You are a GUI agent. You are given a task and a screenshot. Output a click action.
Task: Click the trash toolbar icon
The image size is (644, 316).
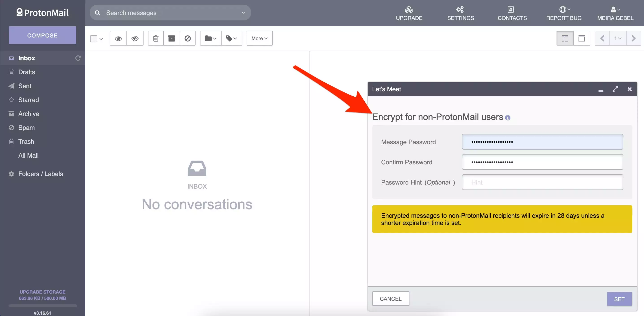(x=156, y=38)
